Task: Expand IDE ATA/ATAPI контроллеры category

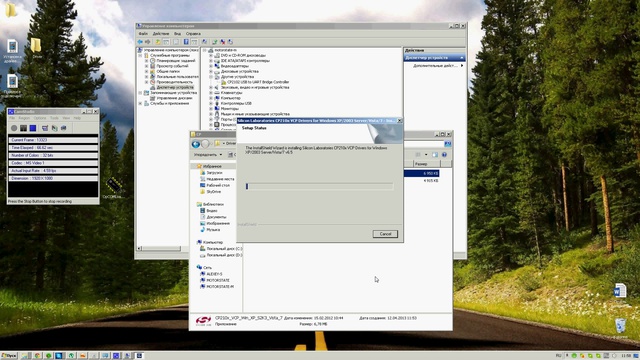Action: pos(211,60)
